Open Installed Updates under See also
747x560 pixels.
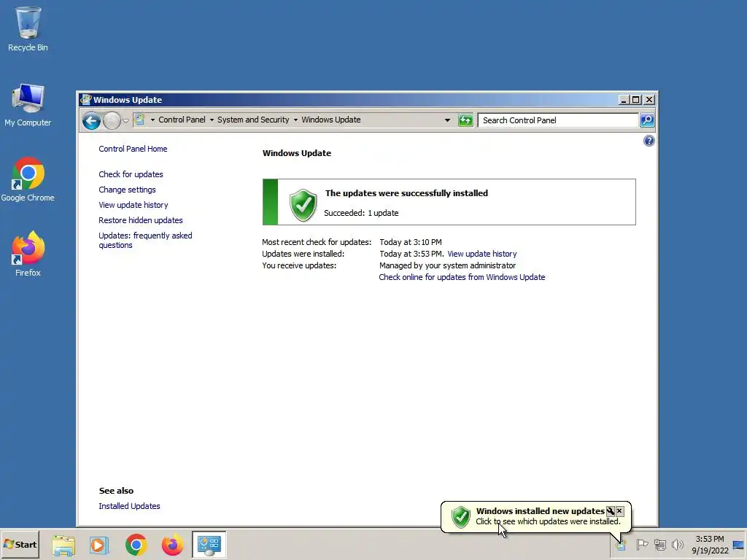coord(129,506)
